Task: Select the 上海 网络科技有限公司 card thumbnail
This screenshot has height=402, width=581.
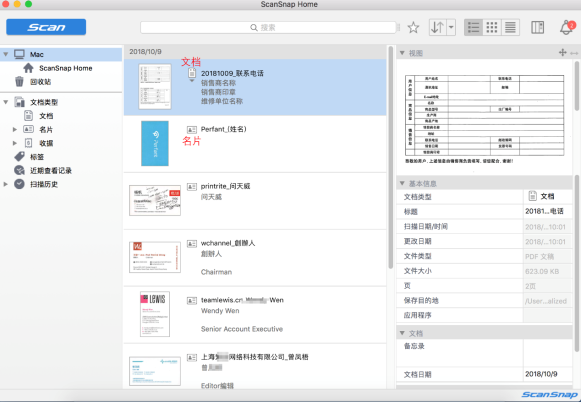Action: [155, 371]
